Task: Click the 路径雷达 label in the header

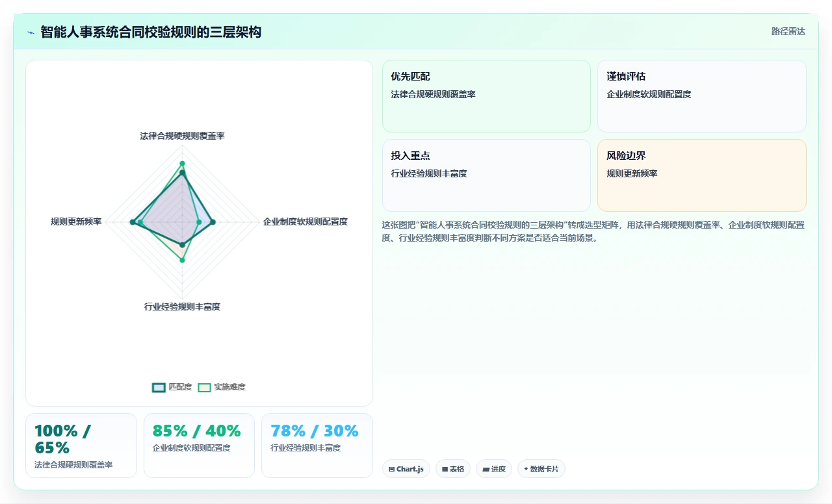Action: 788,32
